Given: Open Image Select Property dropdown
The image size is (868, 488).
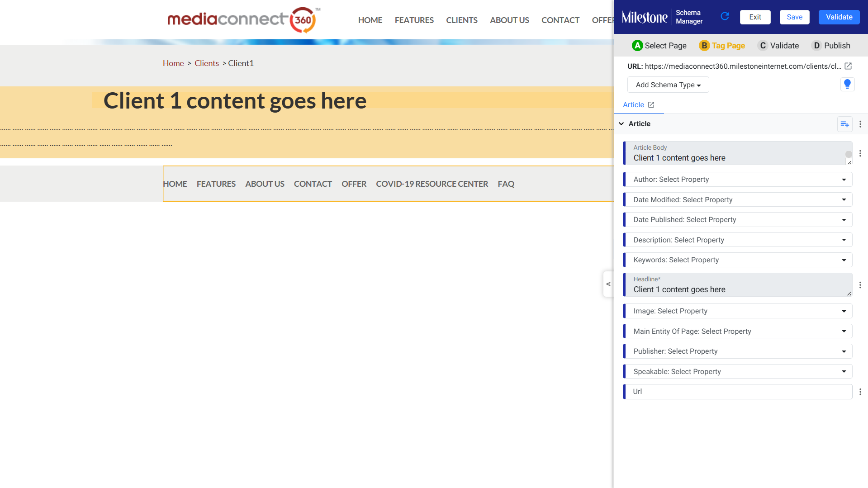Looking at the screenshot, I should click(738, 311).
